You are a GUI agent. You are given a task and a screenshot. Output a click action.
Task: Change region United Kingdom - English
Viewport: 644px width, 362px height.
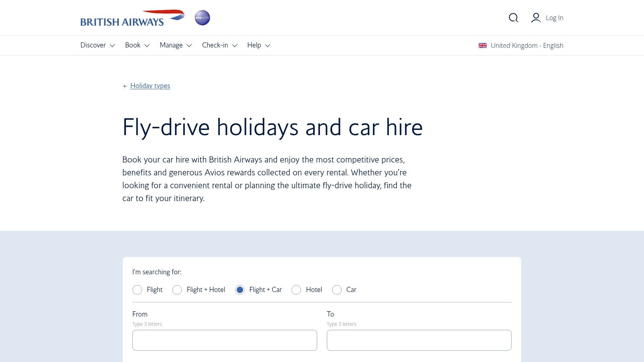click(521, 45)
